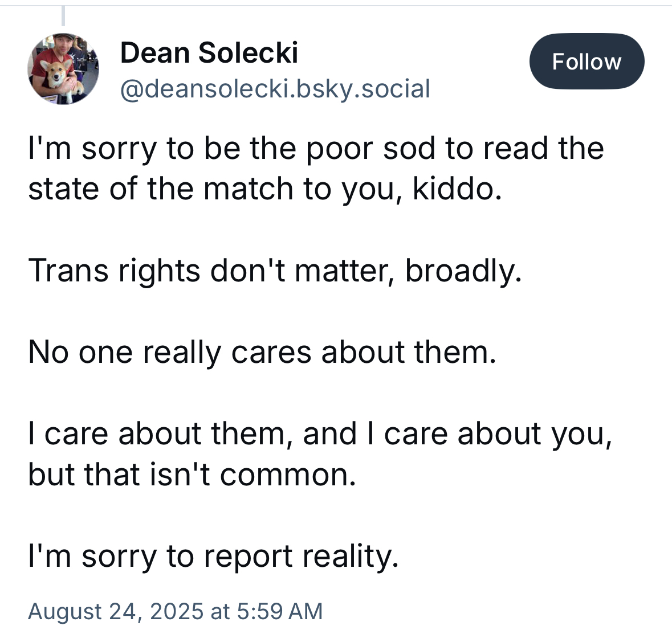Click the 'but that isn't common.' line
This screenshot has width=672, height=642.
(x=192, y=475)
